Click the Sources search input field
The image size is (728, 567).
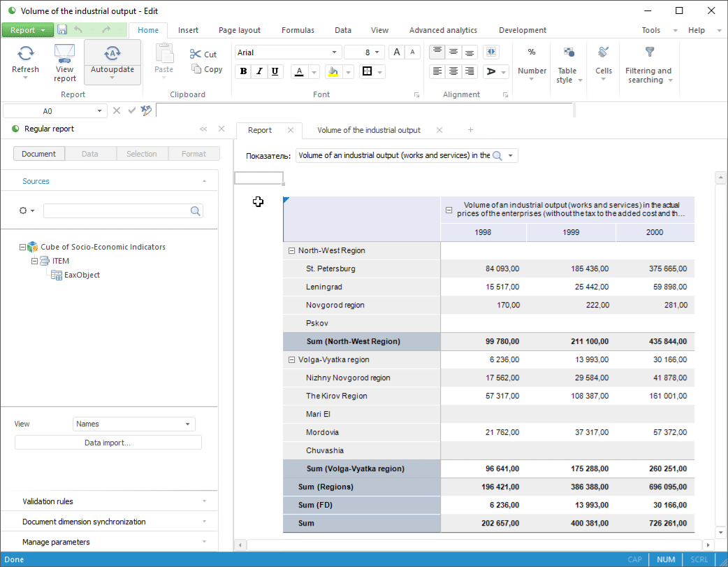(116, 211)
